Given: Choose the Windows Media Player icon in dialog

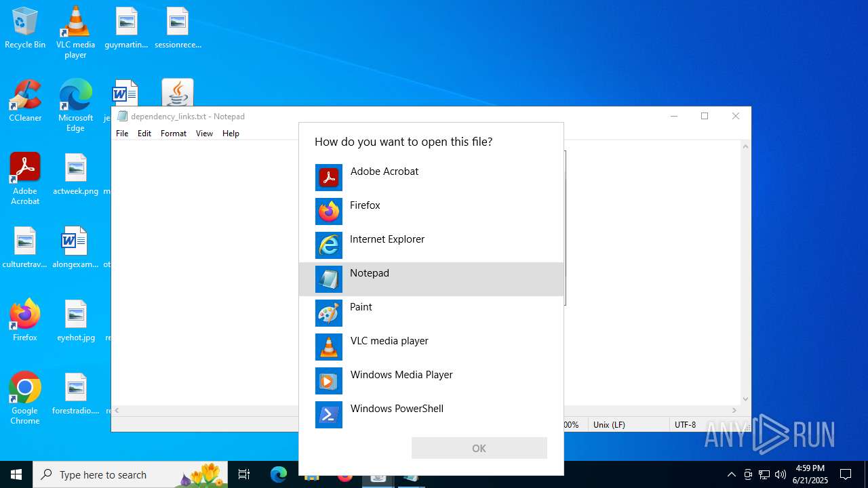Looking at the screenshot, I should click(x=329, y=381).
